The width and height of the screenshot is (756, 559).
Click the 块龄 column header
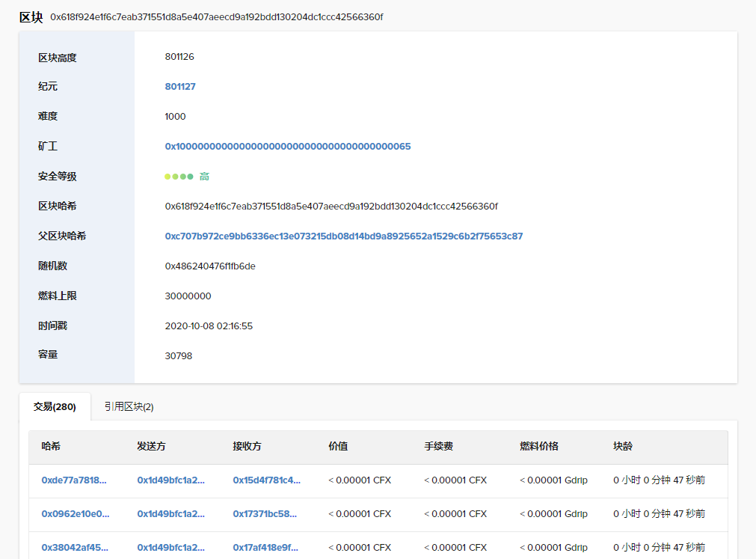coord(623,447)
